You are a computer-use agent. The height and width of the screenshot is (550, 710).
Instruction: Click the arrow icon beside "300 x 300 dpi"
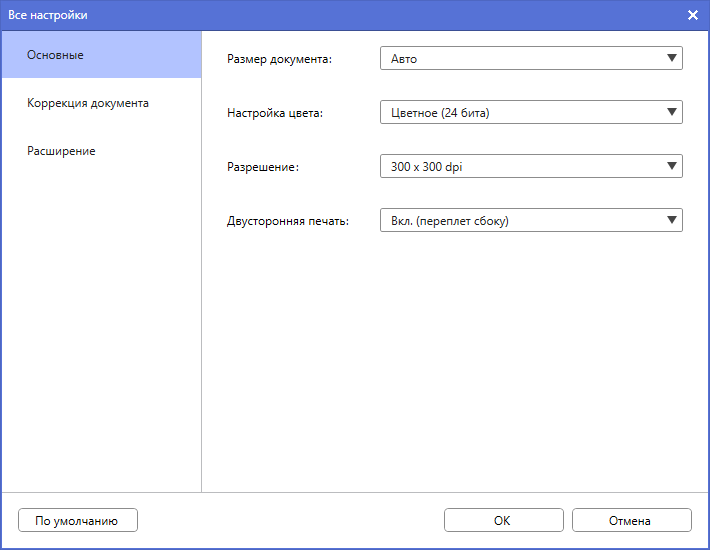pos(672,167)
